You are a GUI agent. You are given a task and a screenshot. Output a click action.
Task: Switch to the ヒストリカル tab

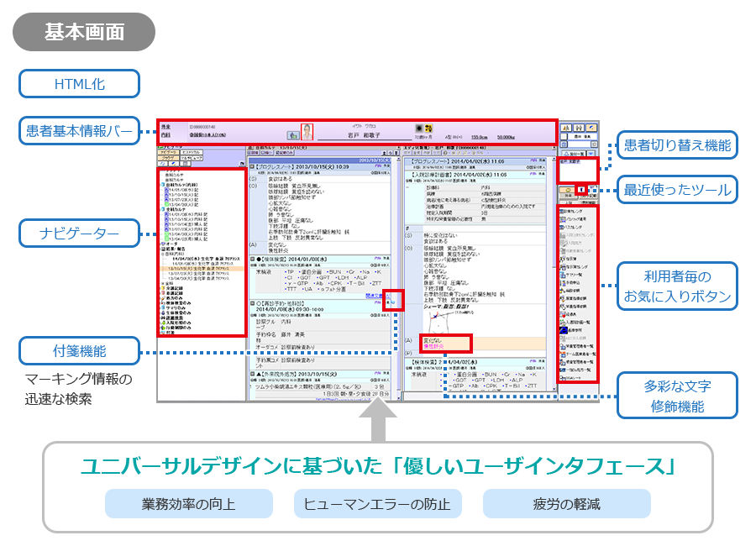(192, 153)
